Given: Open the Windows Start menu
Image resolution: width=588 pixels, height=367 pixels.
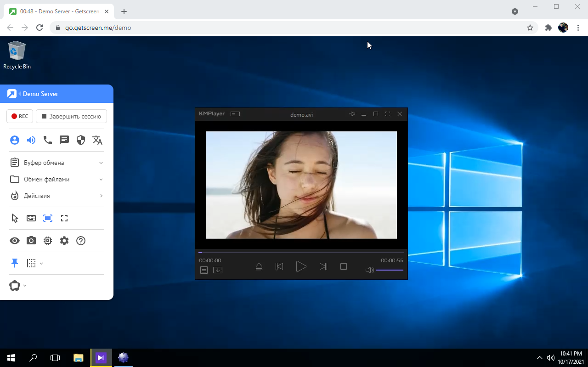Looking at the screenshot, I should [11, 357].
